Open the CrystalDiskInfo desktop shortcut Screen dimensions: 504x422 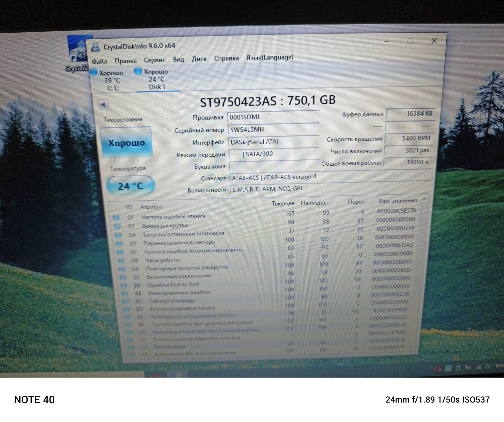click(78, 54)
